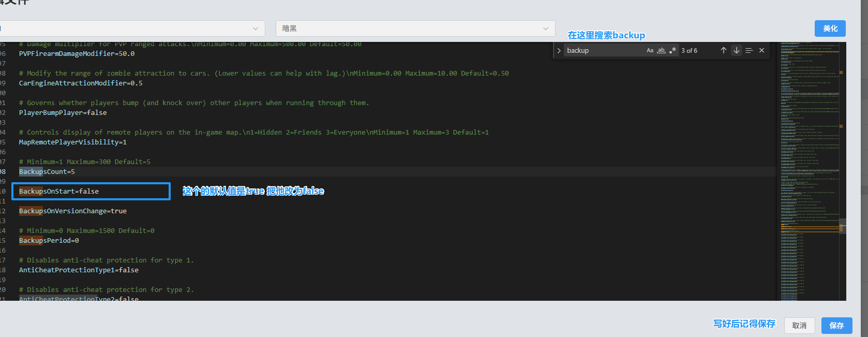The height and width of the screenshot is (337, 868).
Task: Click the code minimap overview
Action: tap(810, 171)
